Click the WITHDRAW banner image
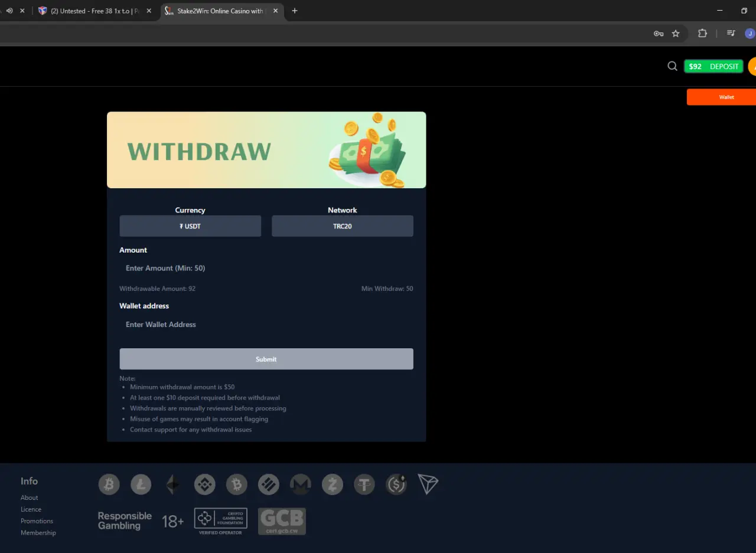The height and width of the screenshot is (553, 756). click(x=266, y=150)
